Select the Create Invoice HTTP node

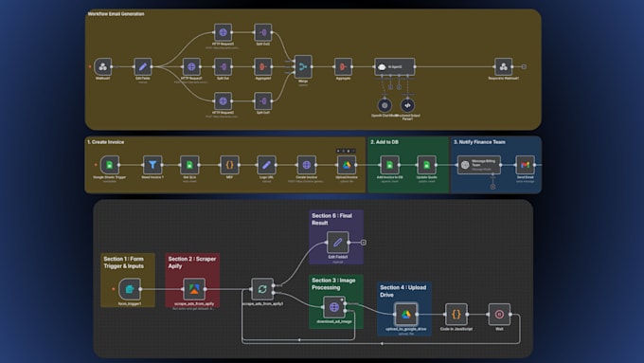click(x=307, y=165)
